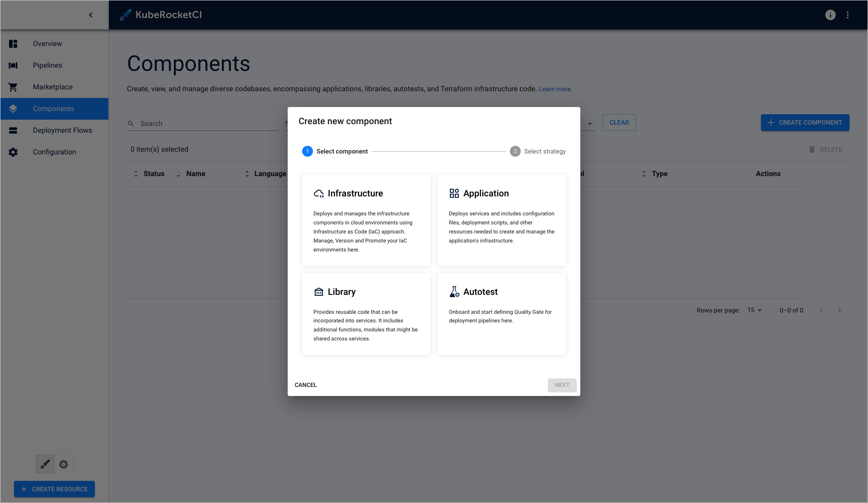Screen dimensions: 868x503
Task: Open dropdown arrow next to Clear button
Action: click(x=589, y=124)
